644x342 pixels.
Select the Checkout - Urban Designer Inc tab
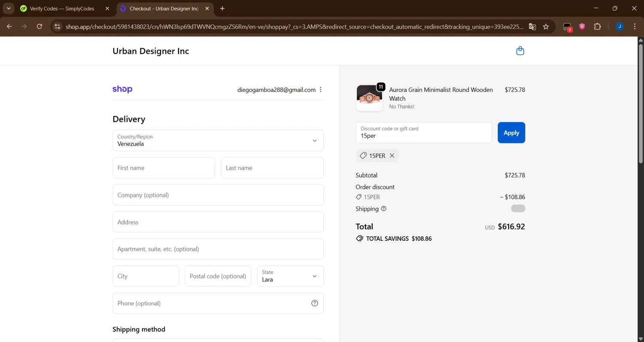(165, 9)
